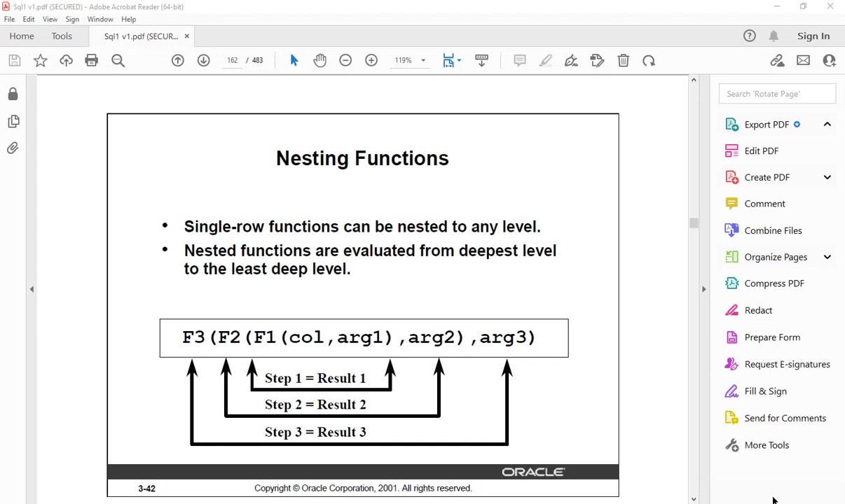The width and height of the screenshot is (845, 504).
Task: Switch to the Tools tab
Action: pos(62,36)
